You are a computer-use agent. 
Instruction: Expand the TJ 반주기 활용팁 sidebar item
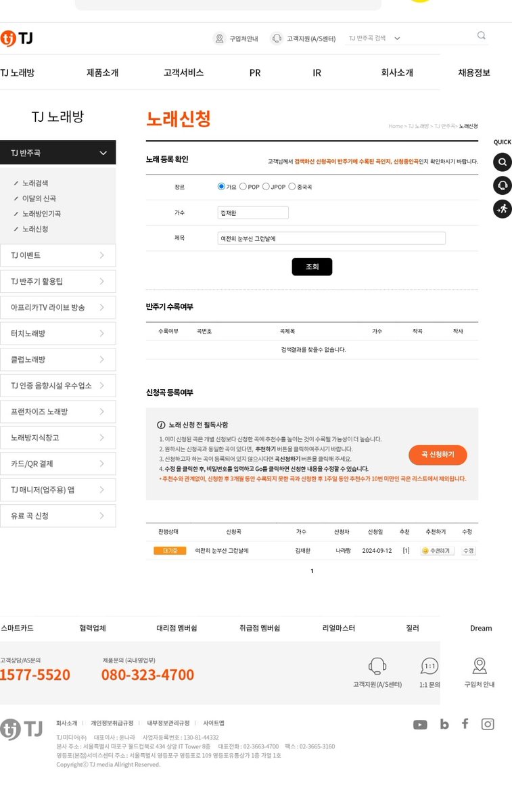click(x=57, y=281)
